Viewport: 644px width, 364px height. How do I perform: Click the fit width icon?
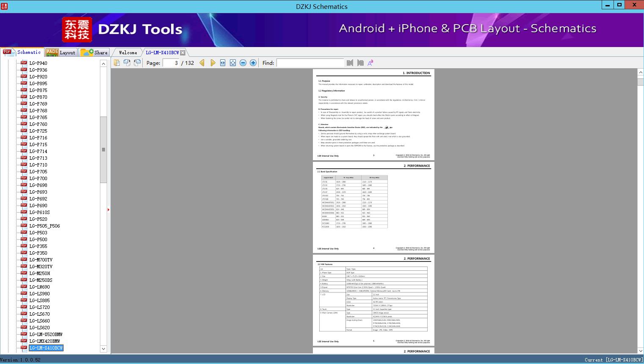click(x=223, y=63)
